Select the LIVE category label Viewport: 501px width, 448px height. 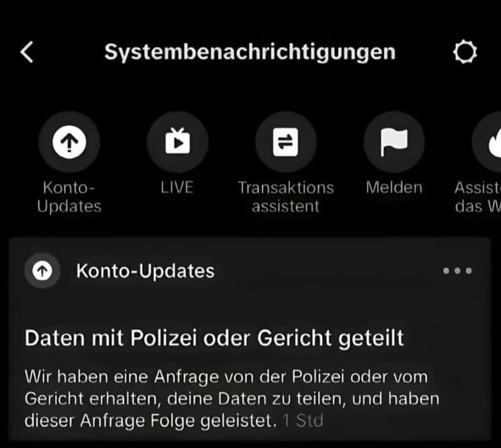[177, 187]
